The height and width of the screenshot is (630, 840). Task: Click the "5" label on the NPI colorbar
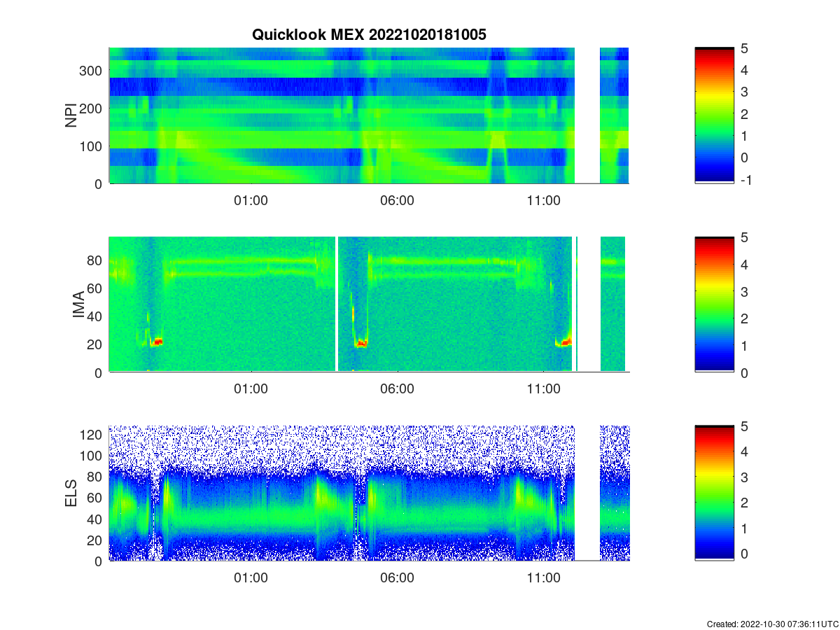pos(744,48)
